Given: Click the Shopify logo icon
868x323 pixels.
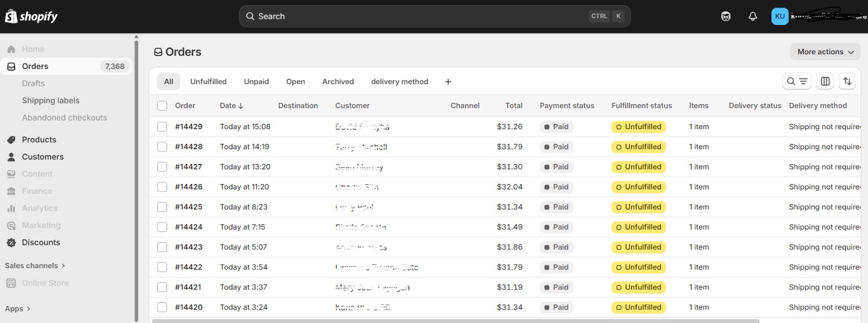Looking at the screenshot, I should click(x=11, y=16).
